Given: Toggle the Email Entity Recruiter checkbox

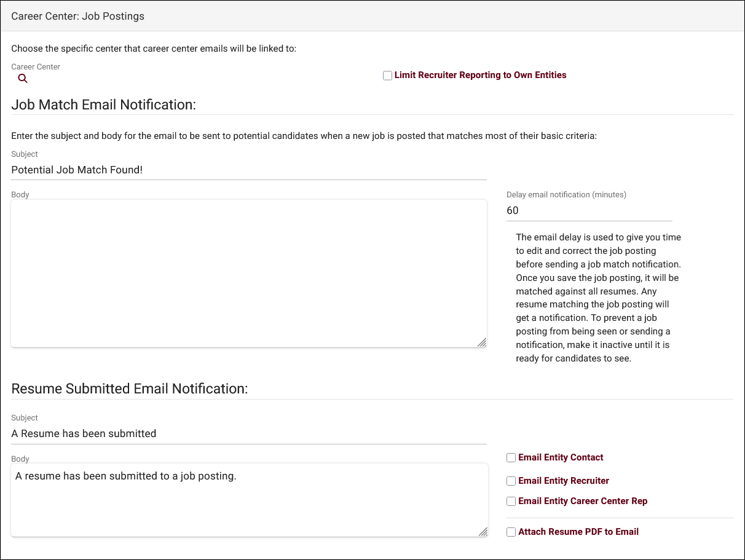Looking at the screenshot, I should coord(511,481).
